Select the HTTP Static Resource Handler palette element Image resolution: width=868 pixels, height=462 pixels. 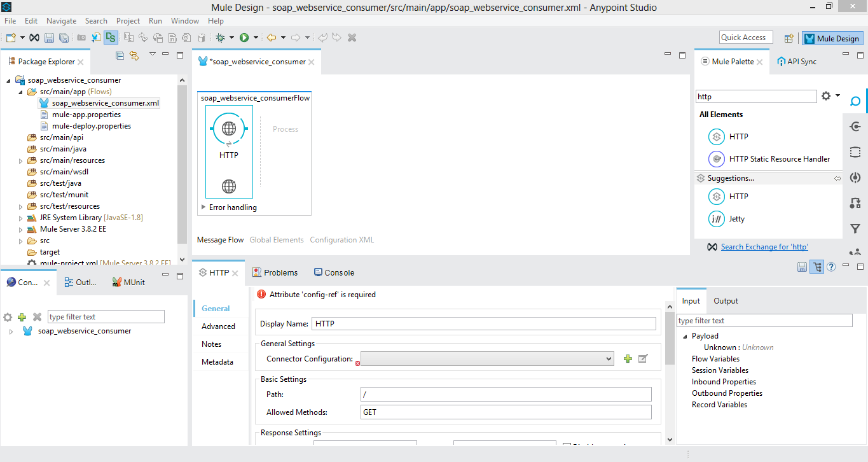click(x=779, y=159)
